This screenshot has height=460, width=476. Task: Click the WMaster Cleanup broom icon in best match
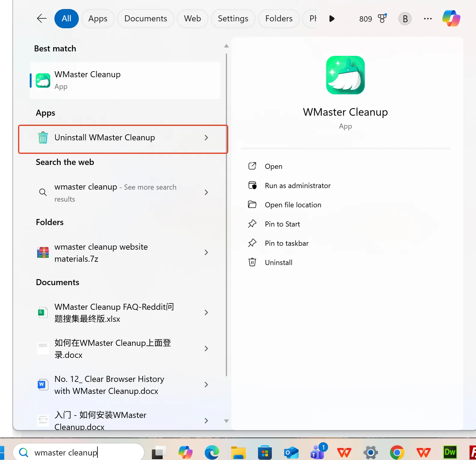43,81
